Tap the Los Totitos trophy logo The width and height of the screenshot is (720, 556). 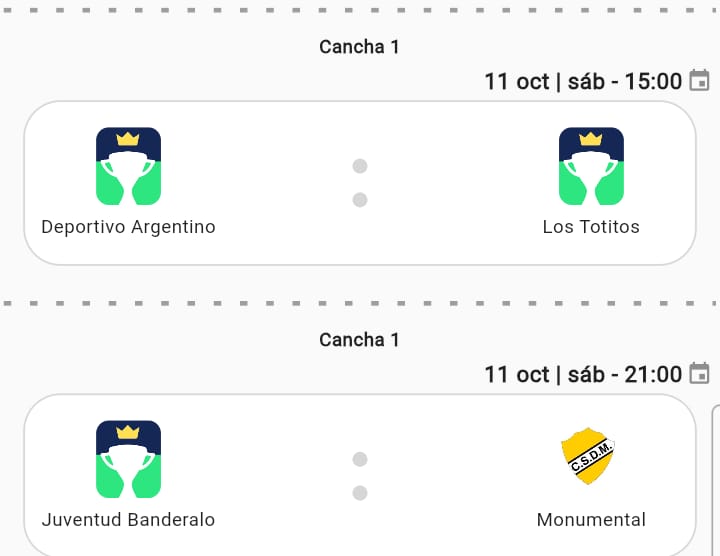coord(591,166)
